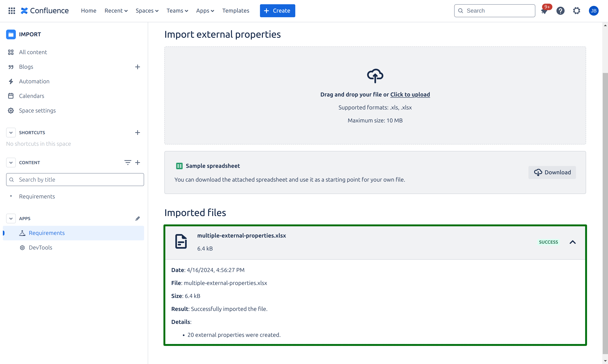Image resolution: width=608 pixels, height=364 pixels.
Task: Click the notifications bell icon
Action: click(544, 11)
